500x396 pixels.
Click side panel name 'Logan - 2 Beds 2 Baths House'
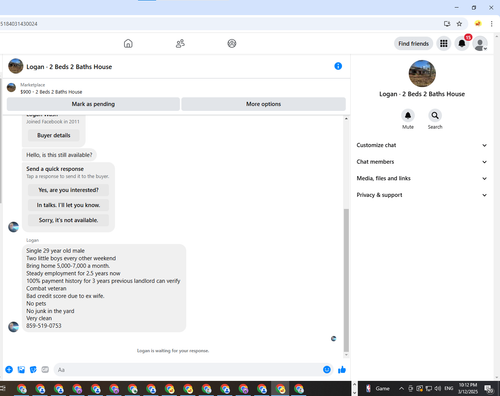pyautogui.click(x=422, y=94)
